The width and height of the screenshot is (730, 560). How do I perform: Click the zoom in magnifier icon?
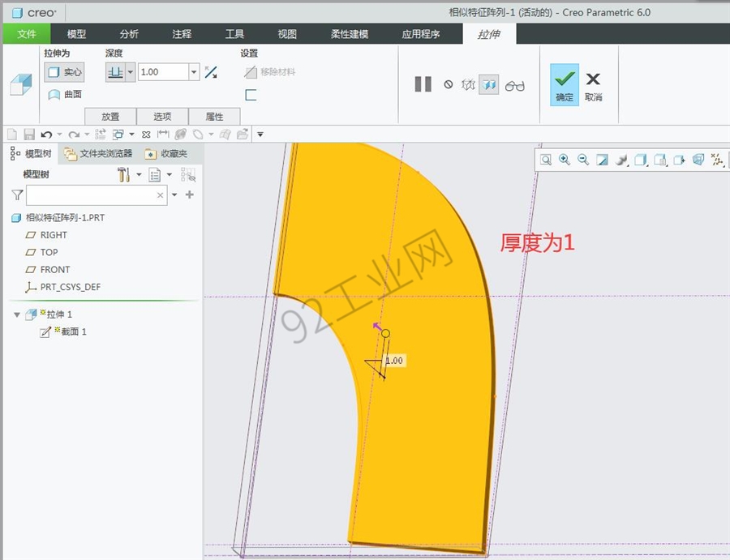pos(565,160)
